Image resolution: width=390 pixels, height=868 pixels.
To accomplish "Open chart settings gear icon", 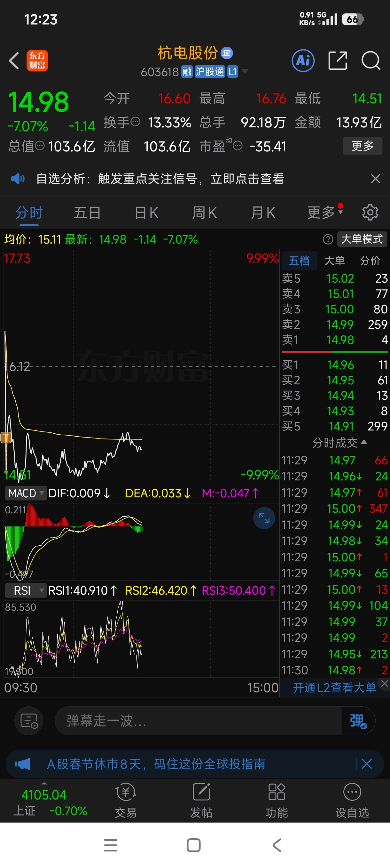I will coord(370,212).
